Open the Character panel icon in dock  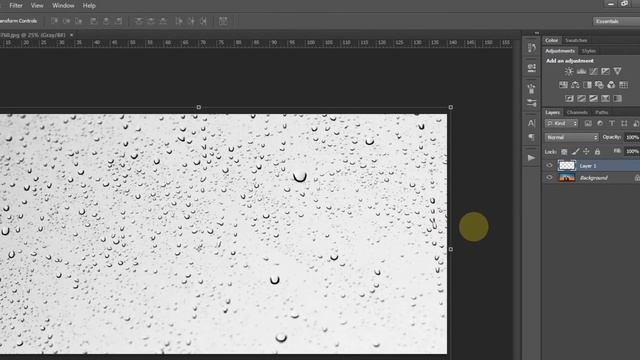point(531,123)
